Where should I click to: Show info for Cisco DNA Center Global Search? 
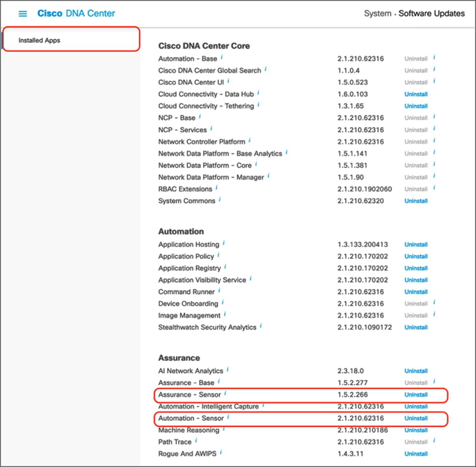(x=266, y=69)
